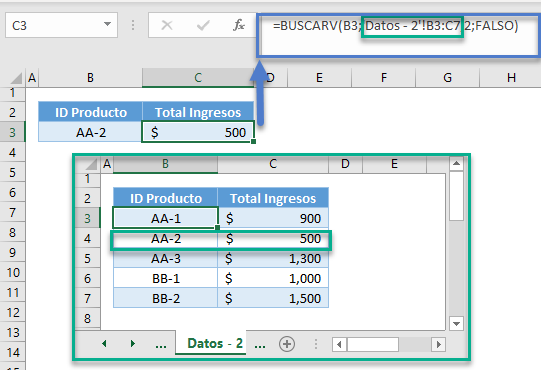Select column F header in the outer sheet
The width and height of the screenshot is (541, 370).
383,78
